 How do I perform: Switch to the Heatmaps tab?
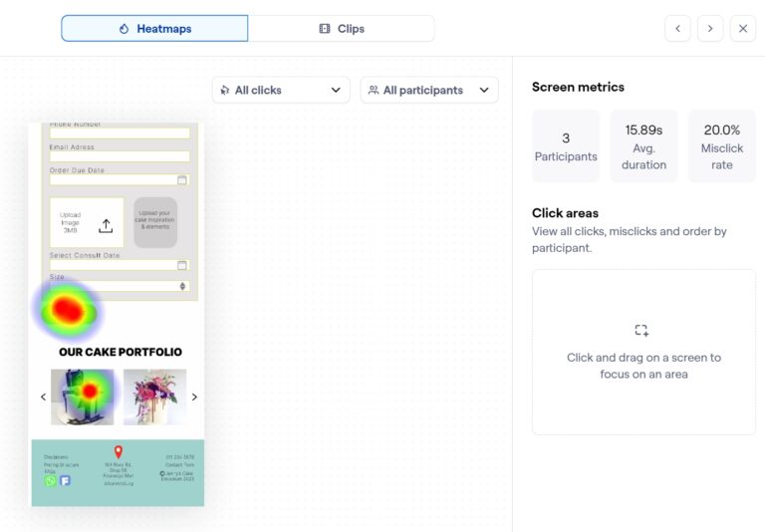[x=154, y=29]
